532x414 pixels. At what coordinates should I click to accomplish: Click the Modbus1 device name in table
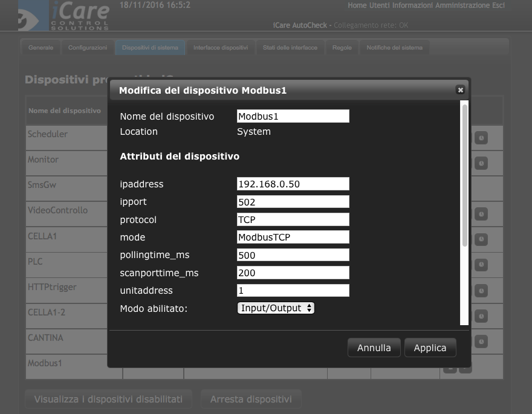[x=45, y=363]
